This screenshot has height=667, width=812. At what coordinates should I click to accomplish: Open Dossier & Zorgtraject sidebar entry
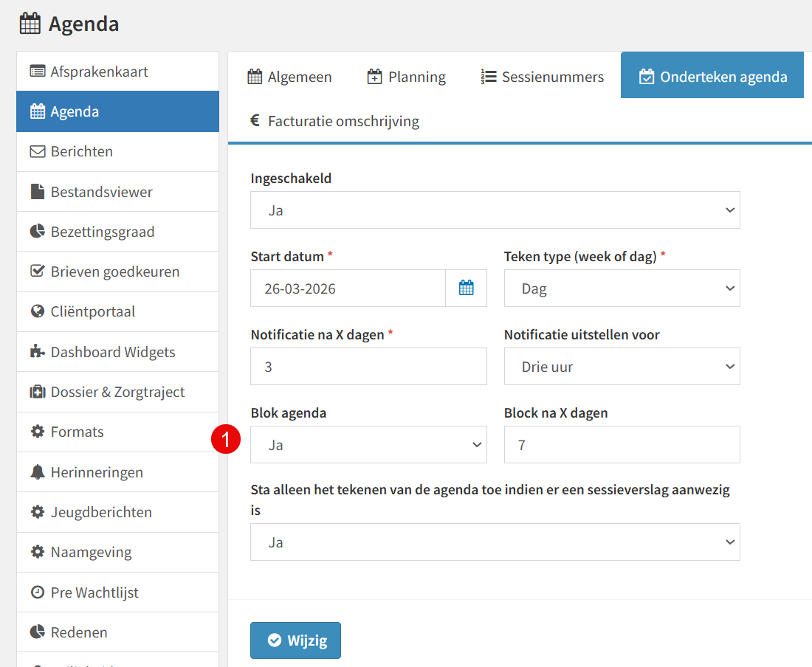[x=117, y=392]
